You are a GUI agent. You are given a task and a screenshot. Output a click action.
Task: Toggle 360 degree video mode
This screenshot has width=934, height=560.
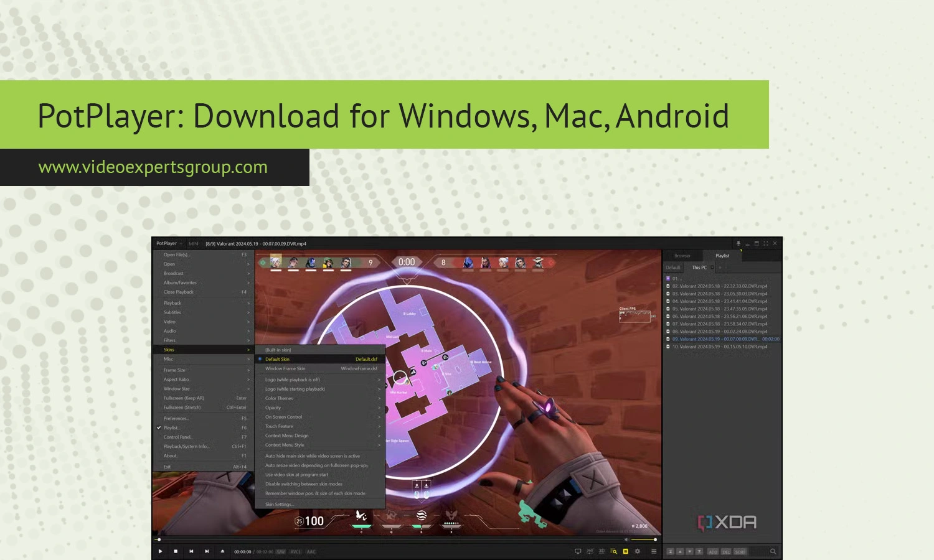590,551
